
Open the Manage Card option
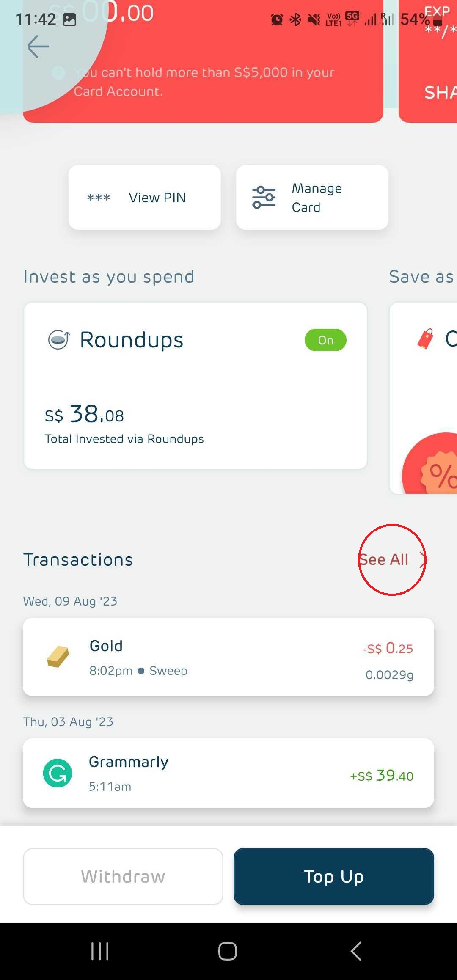312,198
